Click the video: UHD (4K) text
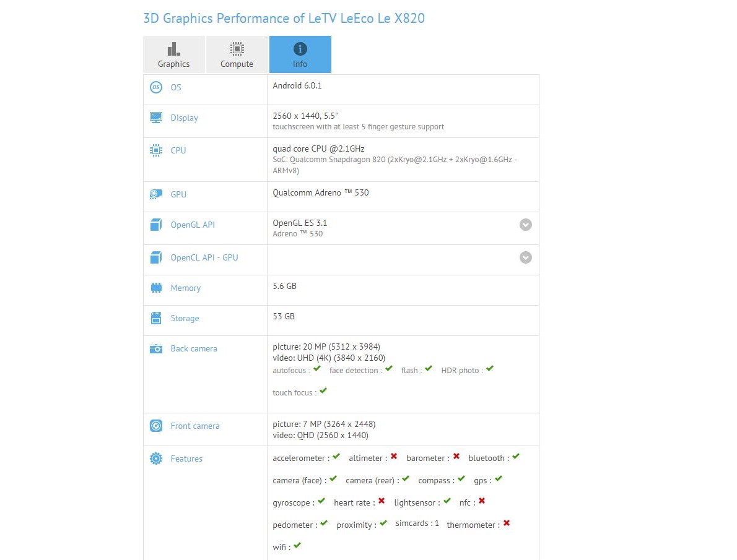The image size is (737, 560). point(329,358)
